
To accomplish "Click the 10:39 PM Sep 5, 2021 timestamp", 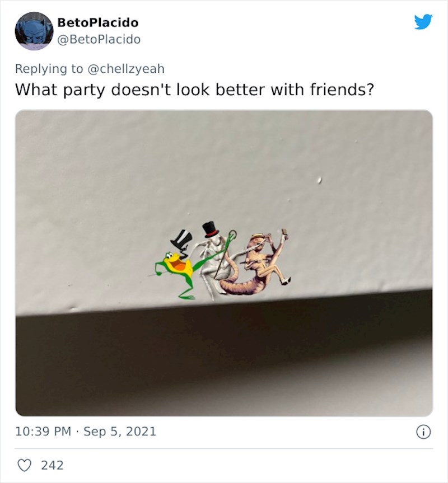I will point(85,432).
